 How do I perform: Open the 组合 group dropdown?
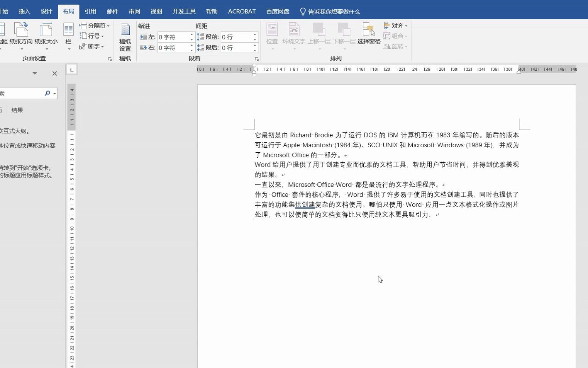pyautogui.click(x=396, y=36)
